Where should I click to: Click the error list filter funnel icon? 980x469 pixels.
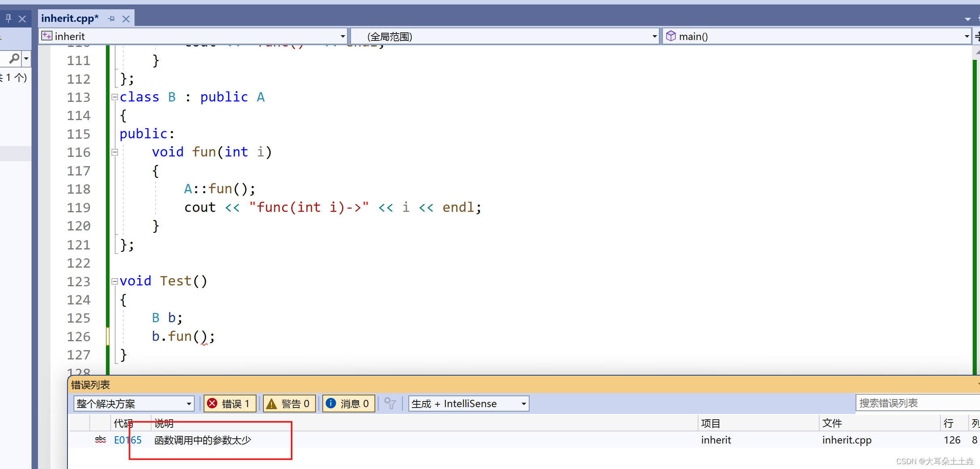click(390, 403)
